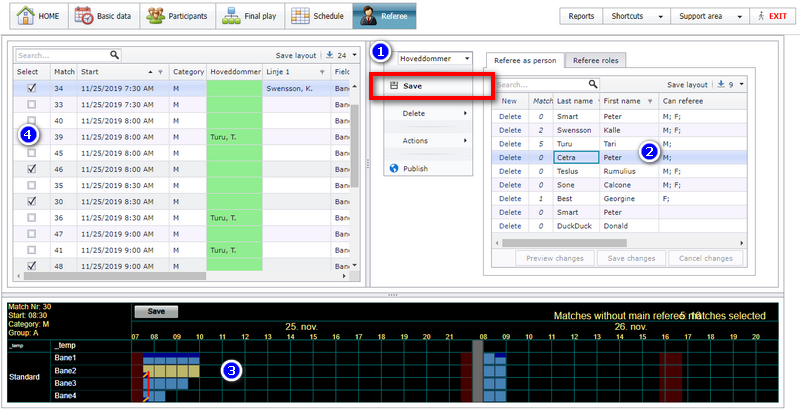Switch to Referee as person tab
Screen dimensions: 800x409
(x=525, y=60)
